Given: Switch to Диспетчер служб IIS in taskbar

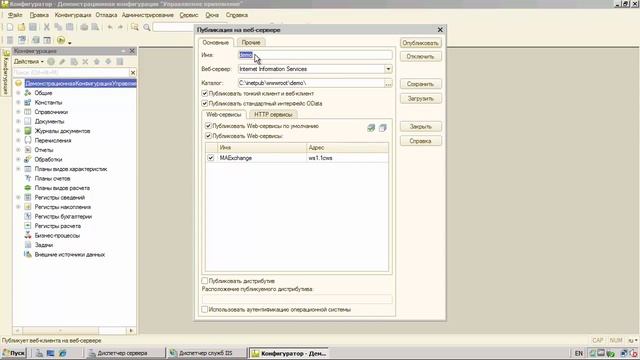Looking at the screenshot, I should coord(207,353).
